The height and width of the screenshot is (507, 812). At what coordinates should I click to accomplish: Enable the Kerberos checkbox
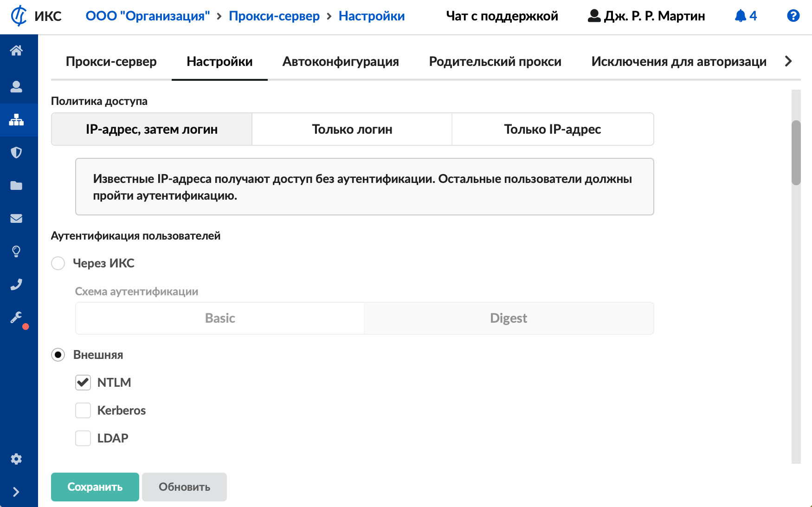pyautogui.click(x=83, y=410)
